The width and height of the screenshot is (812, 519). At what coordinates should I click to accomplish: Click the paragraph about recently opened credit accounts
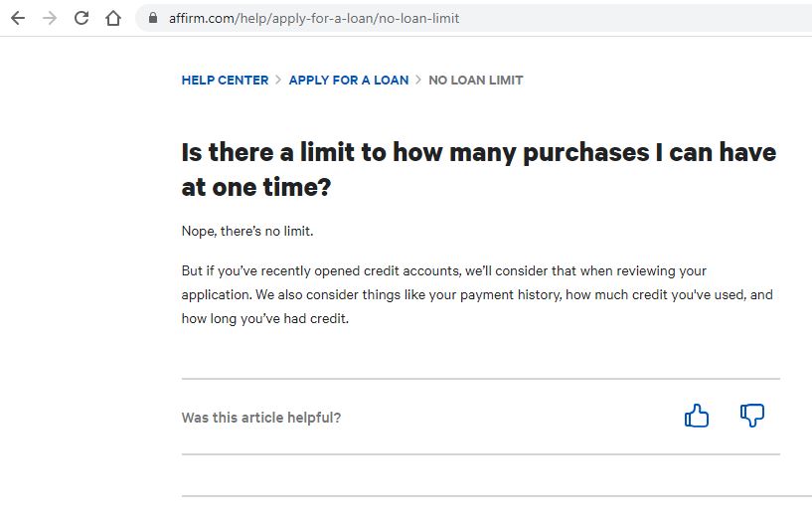pyautogui.click(x=477, y=294)
